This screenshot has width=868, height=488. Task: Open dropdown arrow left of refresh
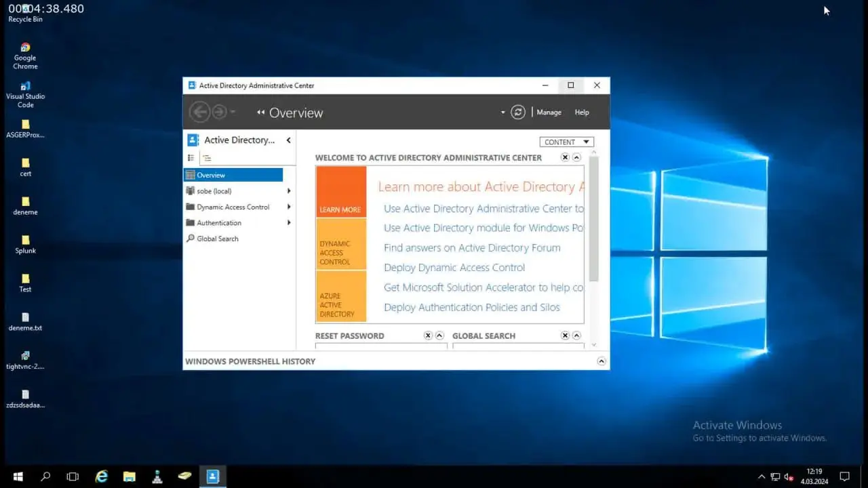click(502, 113)
